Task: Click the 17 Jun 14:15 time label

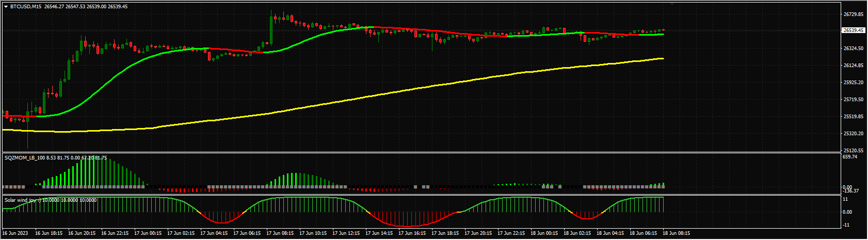Action: pos(380,233)
